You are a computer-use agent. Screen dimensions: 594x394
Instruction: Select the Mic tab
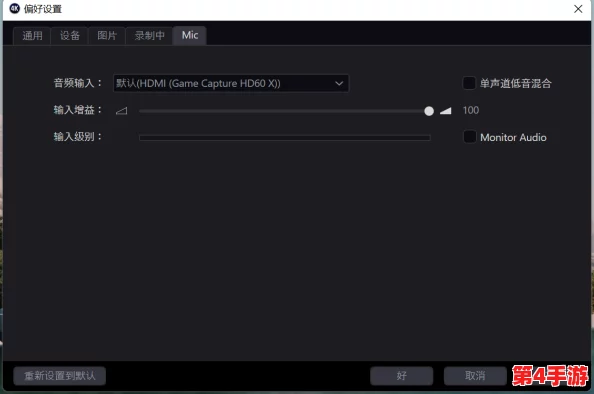coord(190,36)
